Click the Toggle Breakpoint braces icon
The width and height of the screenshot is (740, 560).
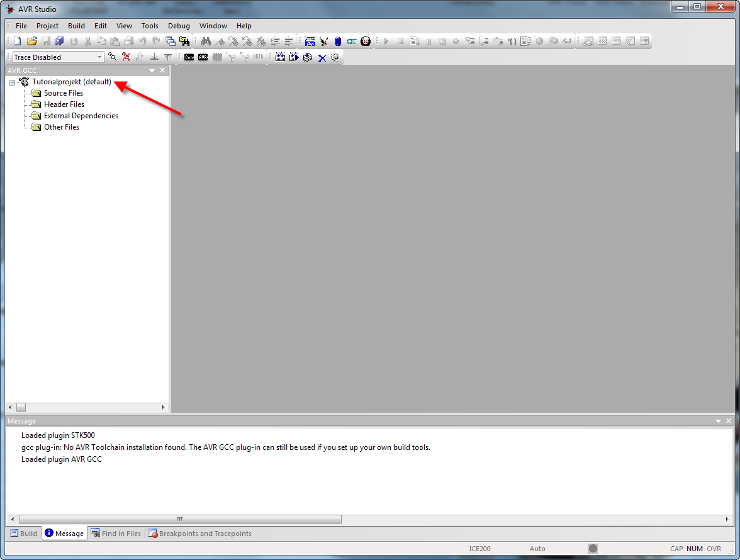(512, 42)
